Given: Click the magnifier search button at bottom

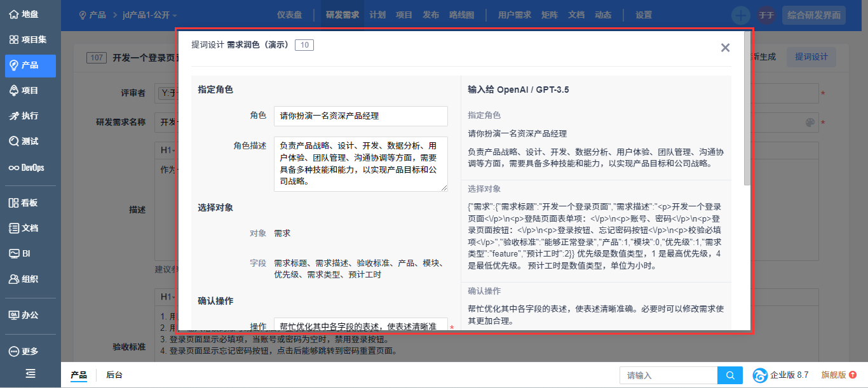Looking at the screenshot, I should click(x=730, y=375).
